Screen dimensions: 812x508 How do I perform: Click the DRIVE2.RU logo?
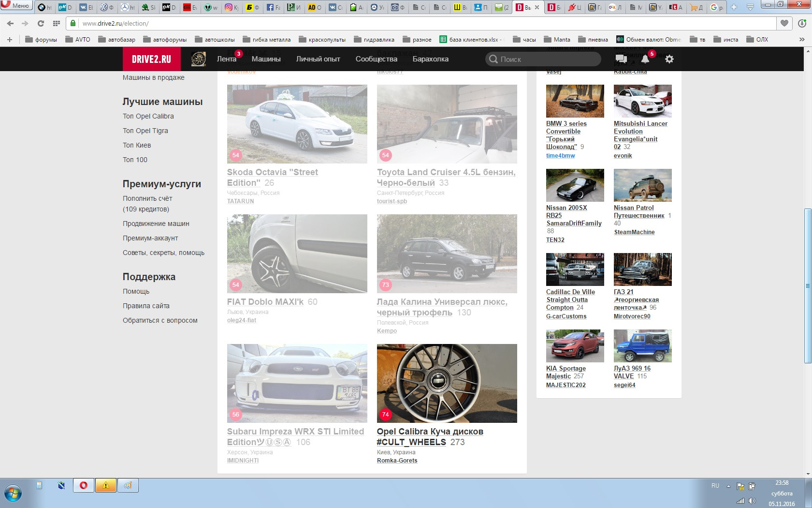(x=151, y=59)
